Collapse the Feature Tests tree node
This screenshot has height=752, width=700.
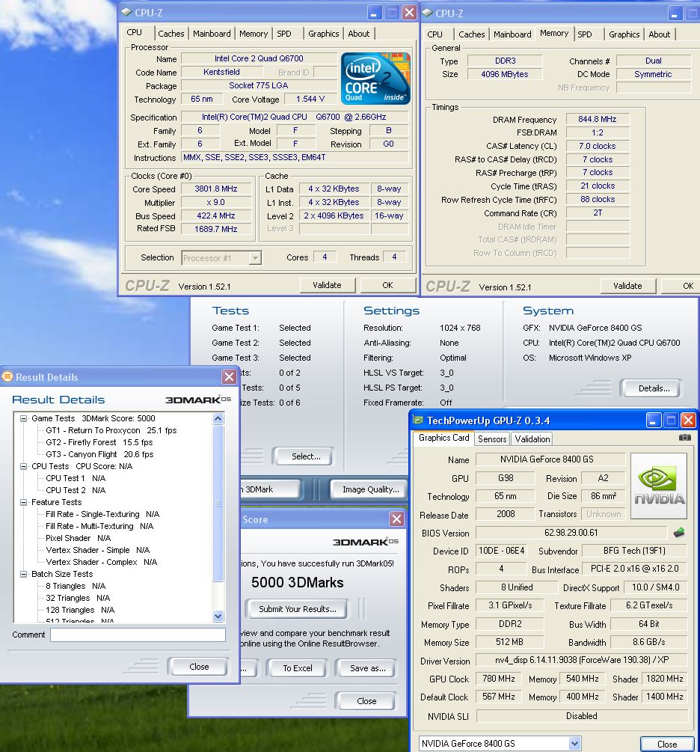pyautogui.click(x=23, y=502)
